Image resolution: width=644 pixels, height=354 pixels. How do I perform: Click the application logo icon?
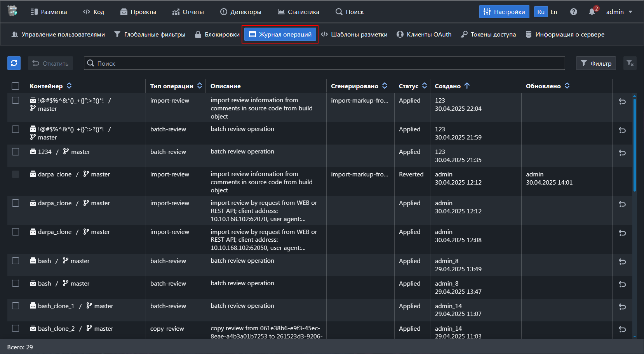tap(12, 11)
